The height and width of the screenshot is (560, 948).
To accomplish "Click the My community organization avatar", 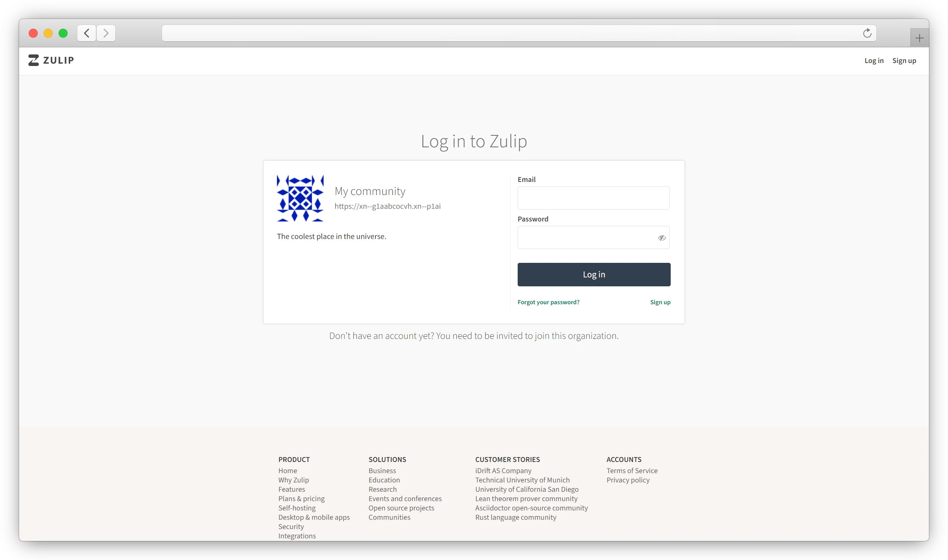I will pos(300,198).
